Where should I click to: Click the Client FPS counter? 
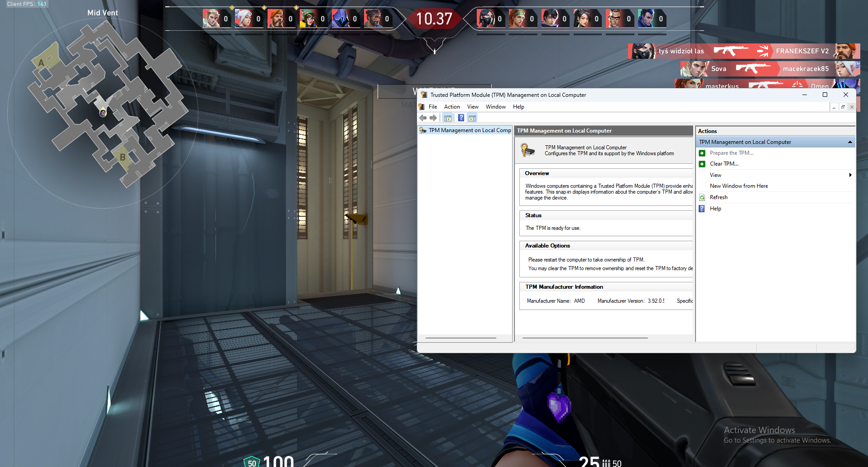click(x=27, y=4)
